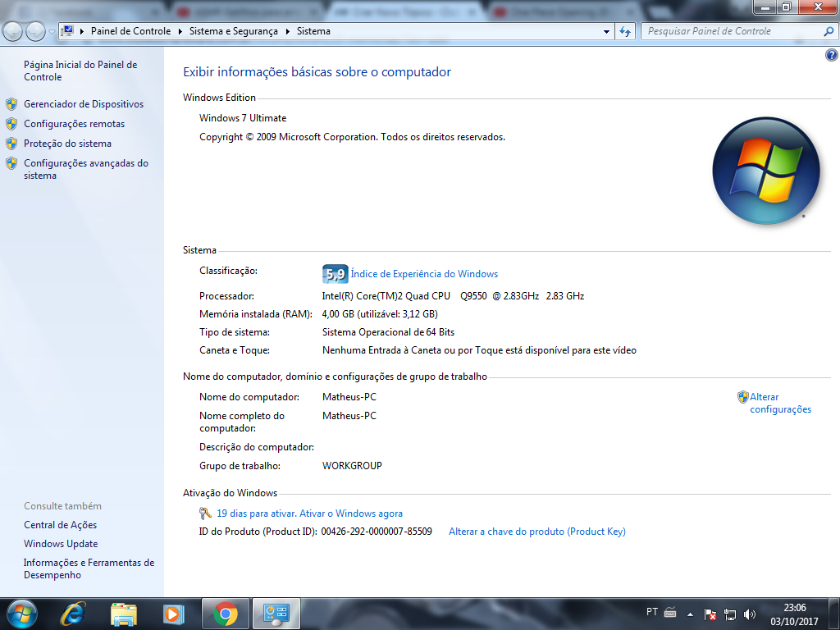The height and width of the screenshot is (630, 840).
Task: Click the 4,00 GB memory value
Action: point(380,314)
